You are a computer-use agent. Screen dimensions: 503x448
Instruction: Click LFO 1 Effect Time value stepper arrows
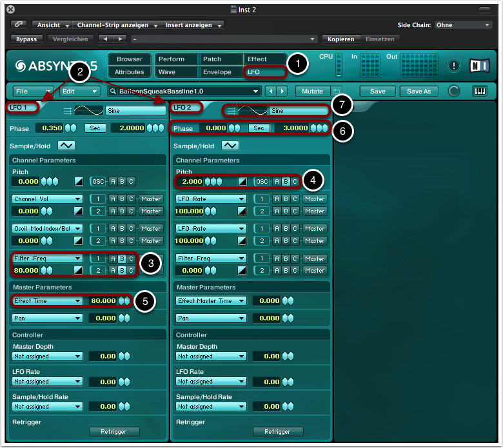(124, 301)
